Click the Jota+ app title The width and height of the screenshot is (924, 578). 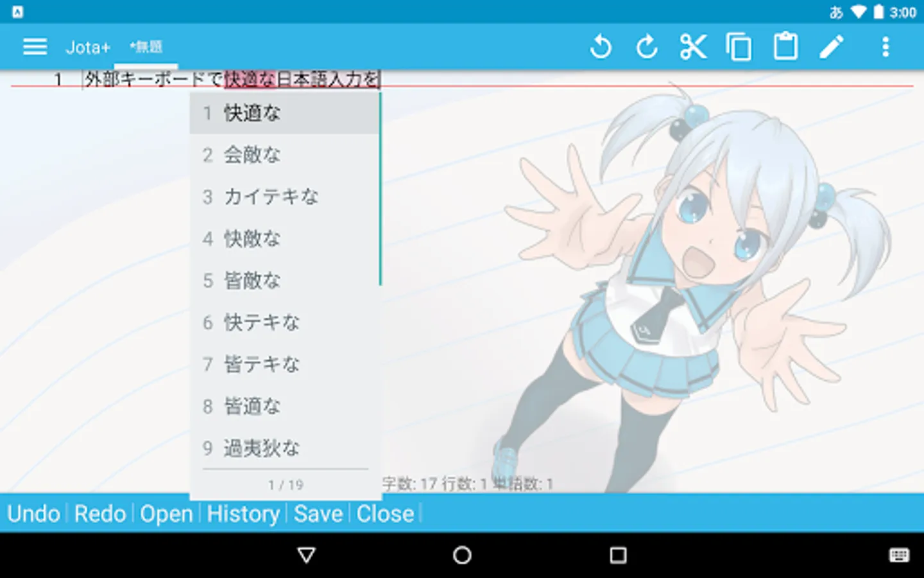coord(88,47)
